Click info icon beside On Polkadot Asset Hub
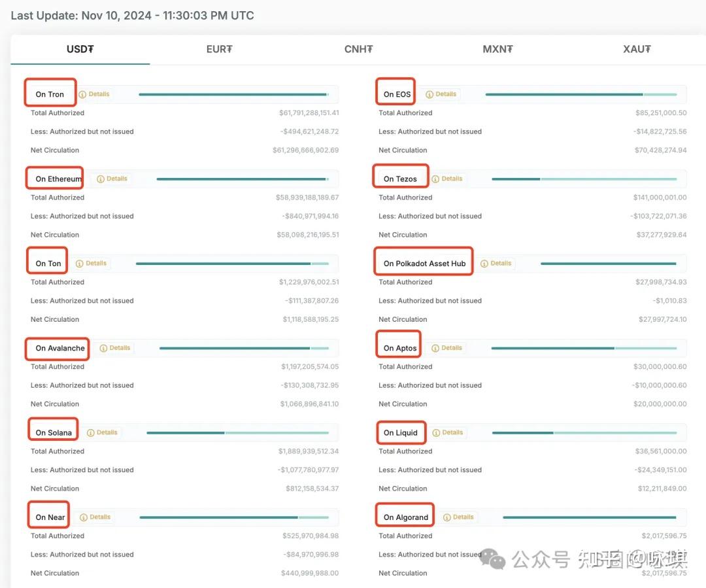Screen dimensions: 706x588 click(x=484, y=264)
